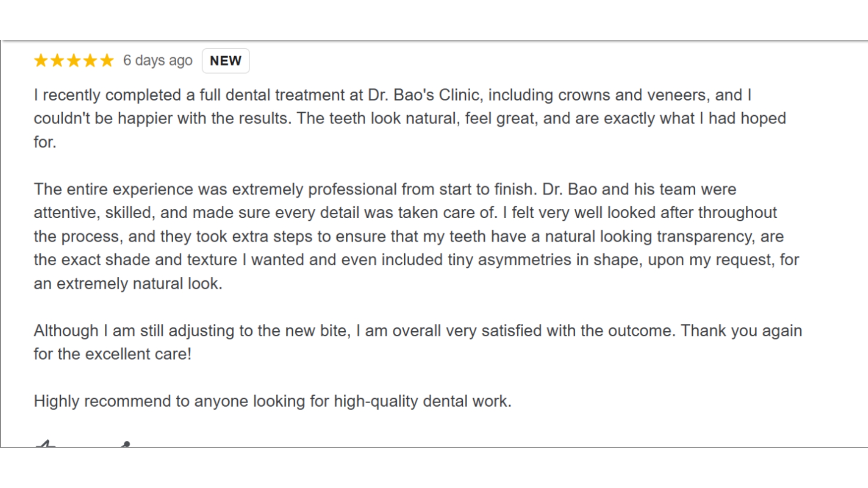
Task: Click the "6 days ago" timestamp
Action: tap(158, 61)
